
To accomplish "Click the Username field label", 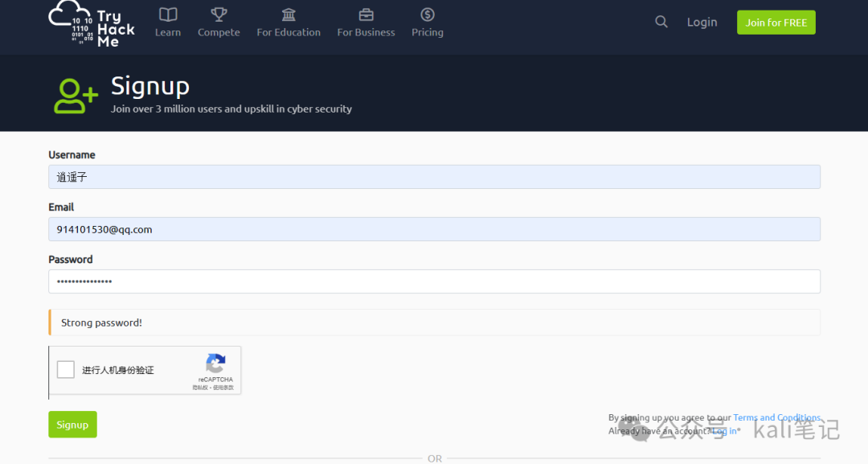I will click(x=72, y=155).
